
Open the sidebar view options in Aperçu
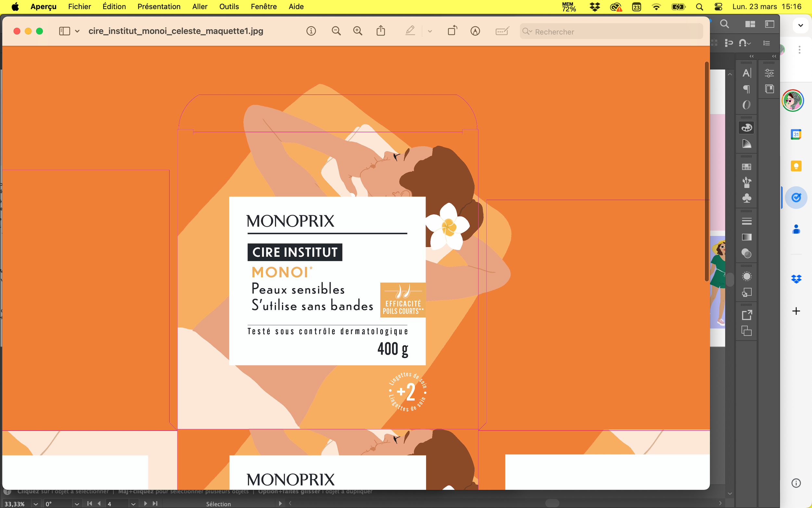(64, 31)
